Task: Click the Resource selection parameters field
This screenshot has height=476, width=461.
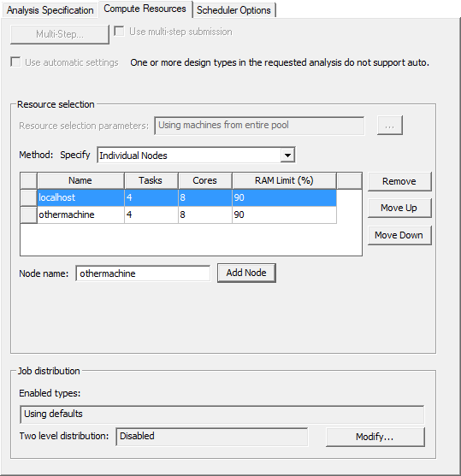Action: point(259,126)
